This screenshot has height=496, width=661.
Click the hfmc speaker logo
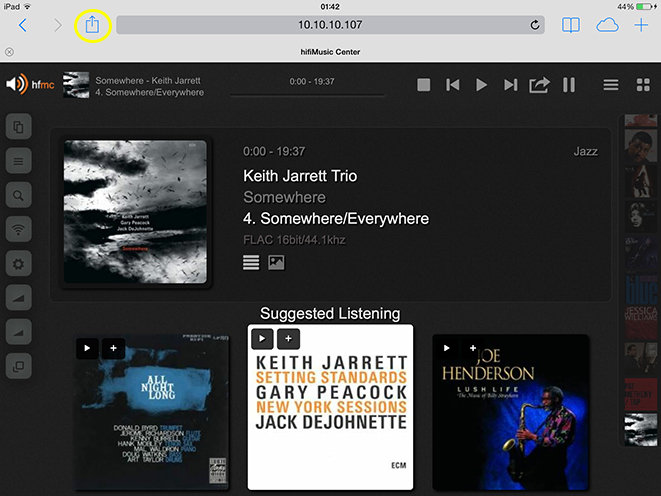pos(30,84)
